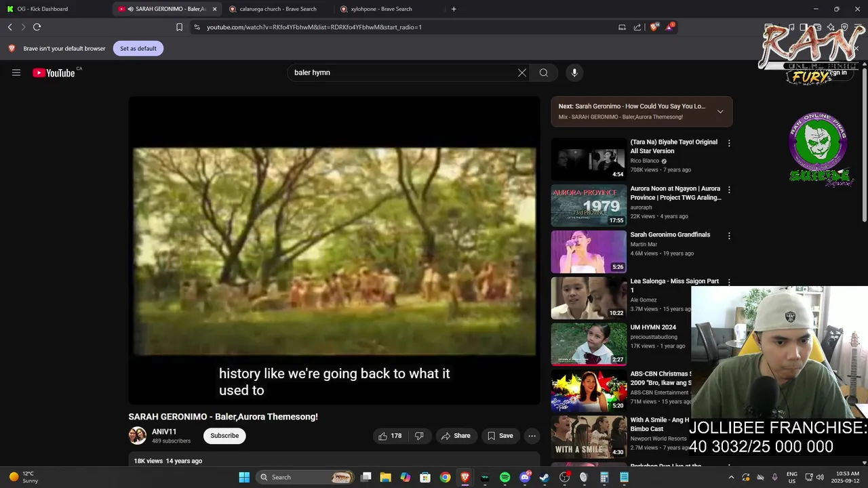Open Calculator from the taskbar
Screen dimensions: 868x488
(x=604, y=477)
